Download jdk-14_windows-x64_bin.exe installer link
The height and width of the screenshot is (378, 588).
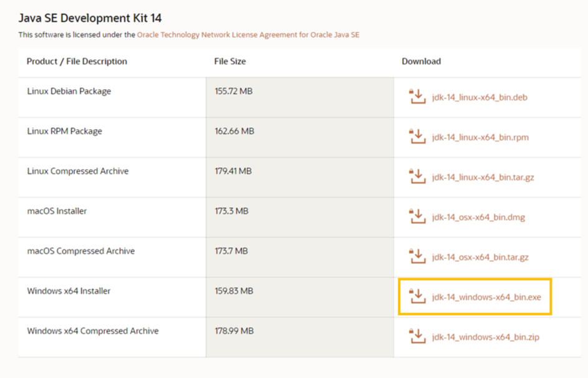(486, 297)
